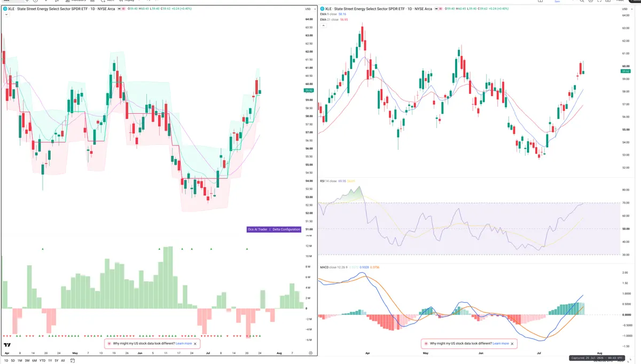The width and height of the screenshot is (641, 364).
Task: Close the right chart data notice
Action: pos(513,344)
